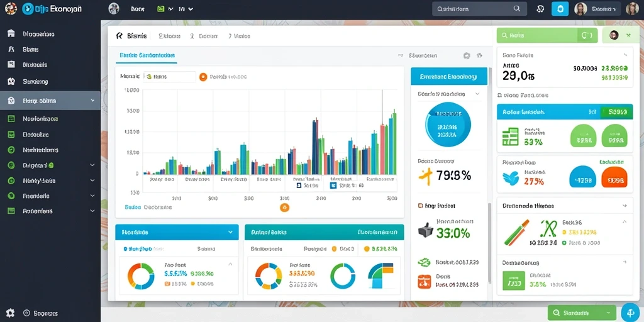Viewport: 644px width, 322px height.
Task: Select the orange radio button above the chart
Action: (x=203, y=76)
